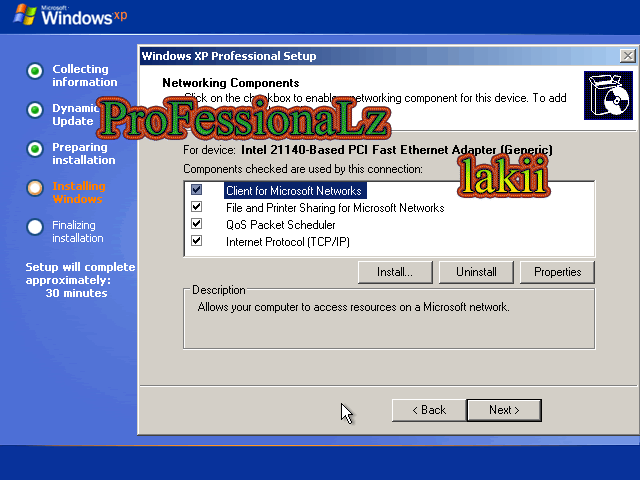Viewport: 640px width, 480px height.
Task: Close the Windows XP Professional Setup dialog
Action: [x=627, y=56]
